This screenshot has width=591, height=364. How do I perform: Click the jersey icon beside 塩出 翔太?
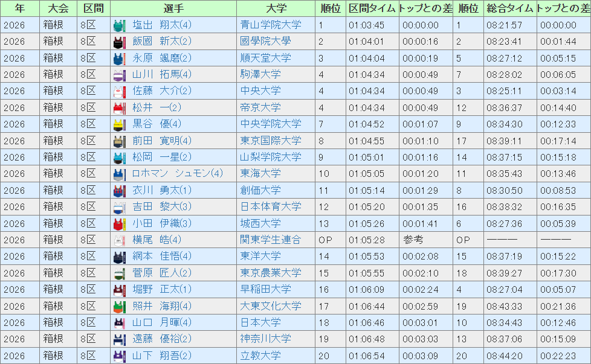coord(119,25)
